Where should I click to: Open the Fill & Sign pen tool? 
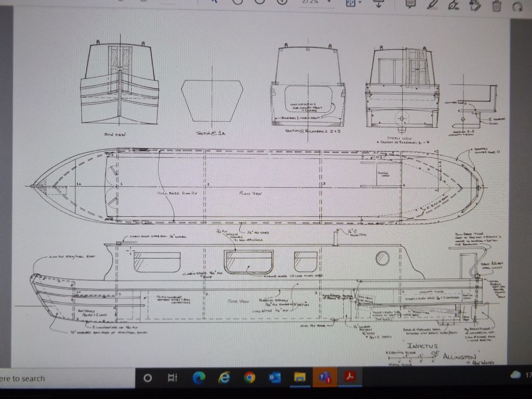(x=453, y=5)
